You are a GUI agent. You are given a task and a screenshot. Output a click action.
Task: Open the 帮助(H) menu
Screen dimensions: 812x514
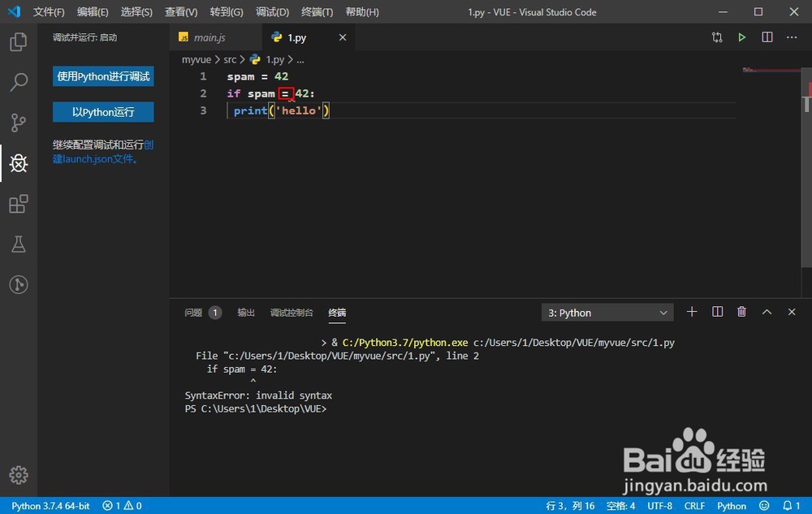click(x=362, y=12)
